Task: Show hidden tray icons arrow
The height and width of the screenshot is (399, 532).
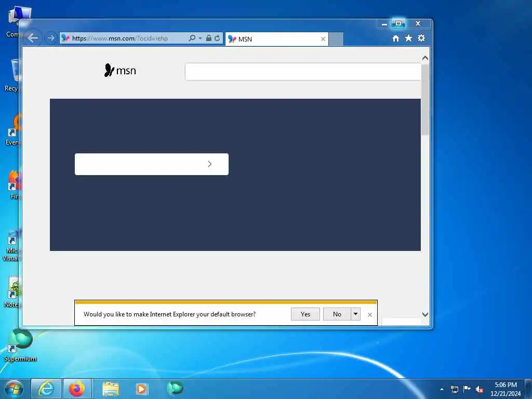Action: tap(442, 390)
